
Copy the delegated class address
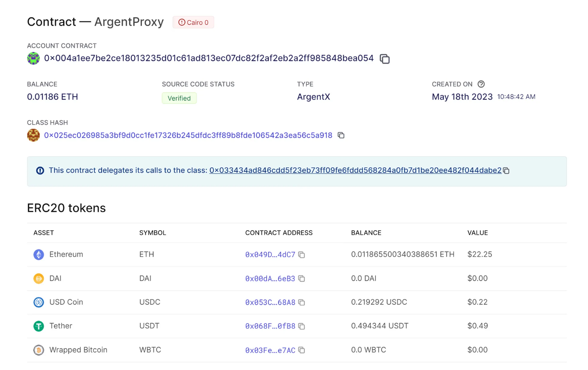coord(506,171)
